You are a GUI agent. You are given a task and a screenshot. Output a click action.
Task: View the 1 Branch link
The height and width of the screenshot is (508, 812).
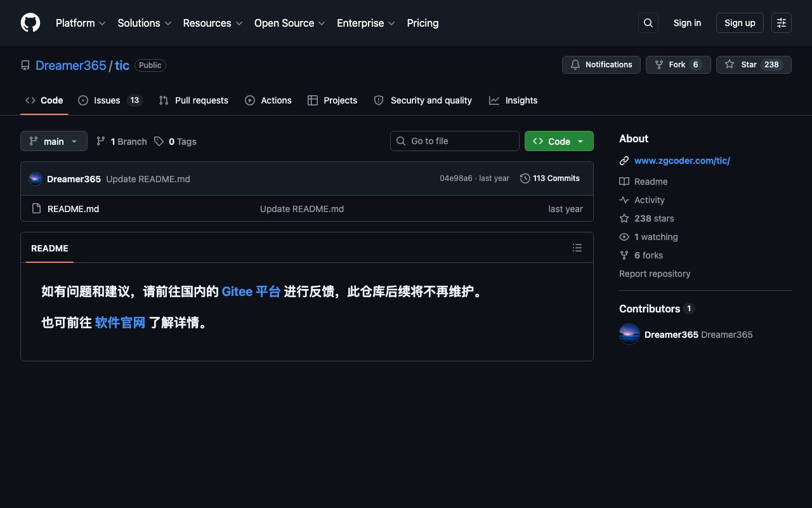tap(121, 141)
